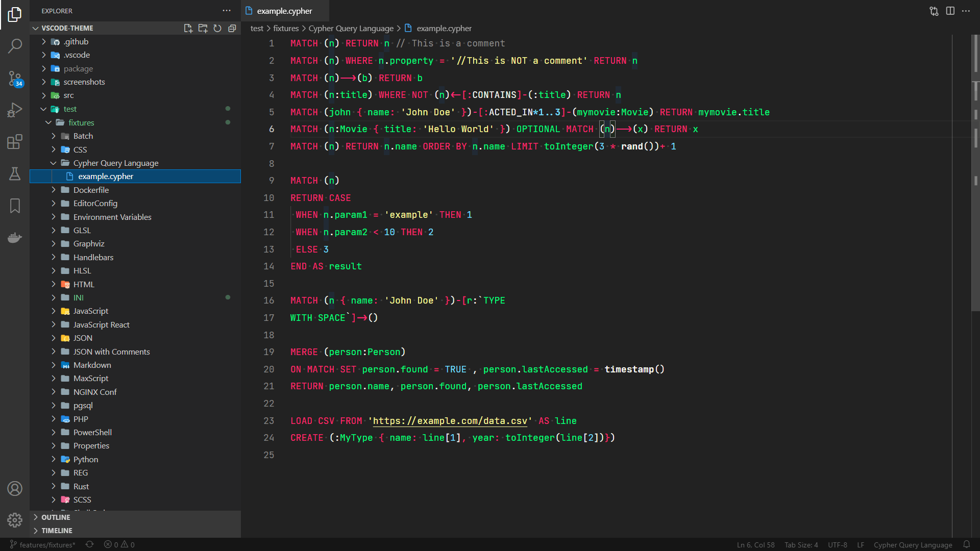The height and width of the screenshot is (551, 980).
Task: Refresh the explorer file tree
Action: pyautogui.click(x=217, y=28)
